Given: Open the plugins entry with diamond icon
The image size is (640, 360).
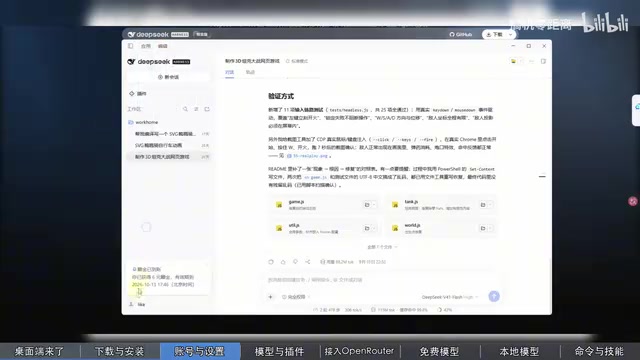Looking at the screenshot, I should 138,93.
